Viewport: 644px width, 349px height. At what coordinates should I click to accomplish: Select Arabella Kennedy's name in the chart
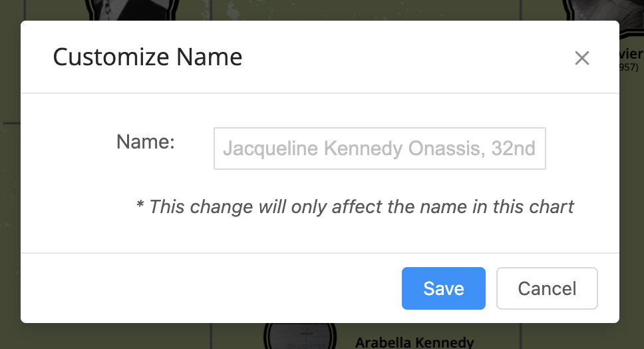click(x=414, y=342)
